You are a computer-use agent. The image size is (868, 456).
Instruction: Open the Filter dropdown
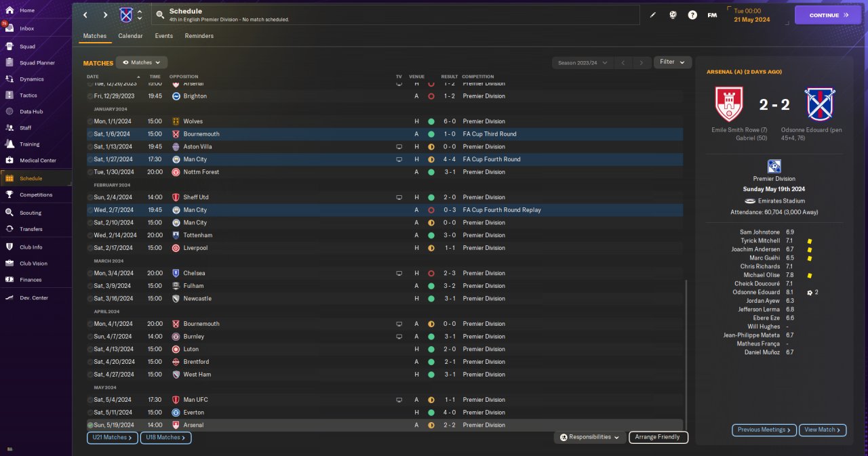pyautogui.click(x=673, y=62)
